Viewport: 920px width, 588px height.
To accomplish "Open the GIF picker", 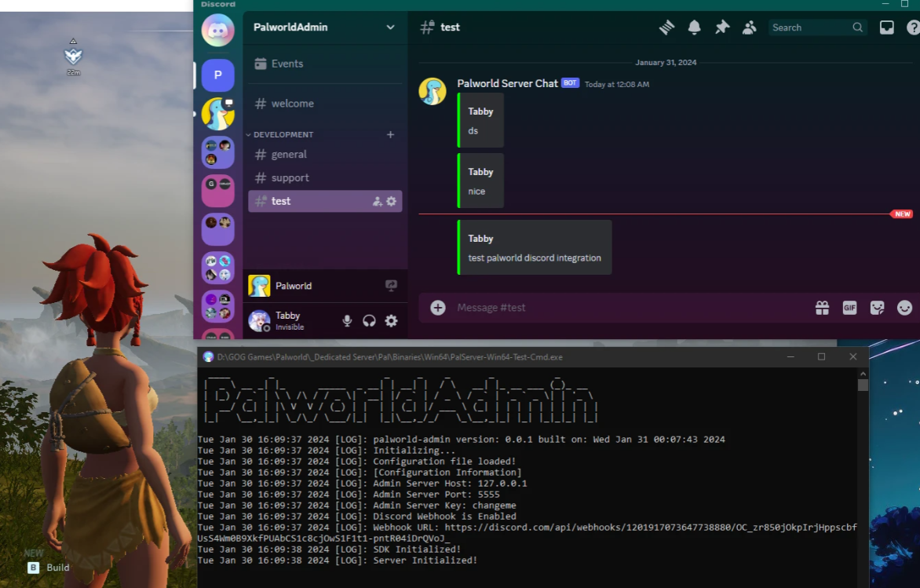I will pyautogui.click(x=849, y=308).
